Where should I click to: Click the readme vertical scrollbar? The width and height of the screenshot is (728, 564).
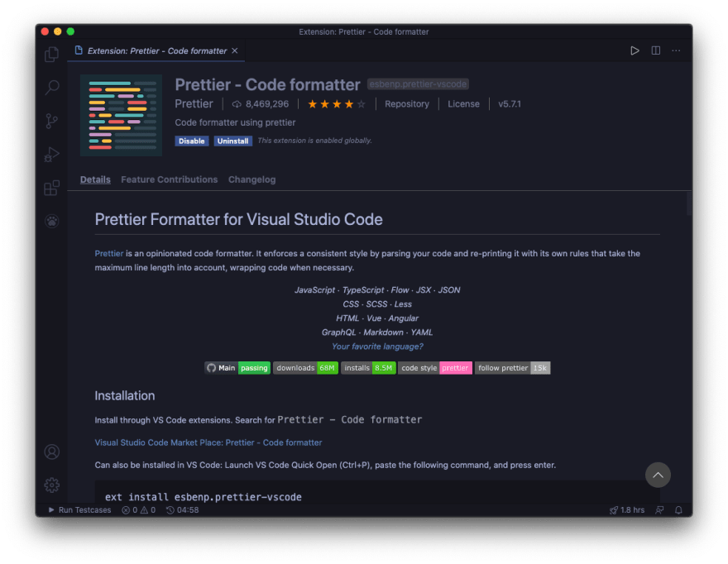(689, 203)
